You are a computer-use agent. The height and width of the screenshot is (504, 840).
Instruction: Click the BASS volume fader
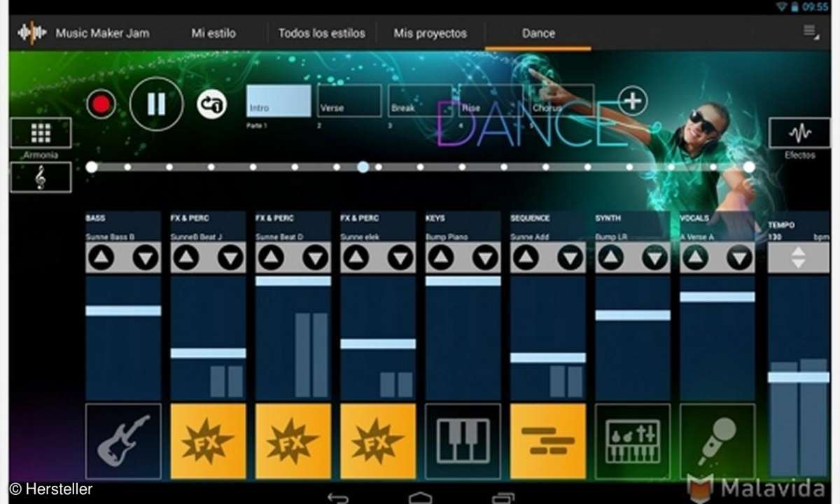click(123, 311)
